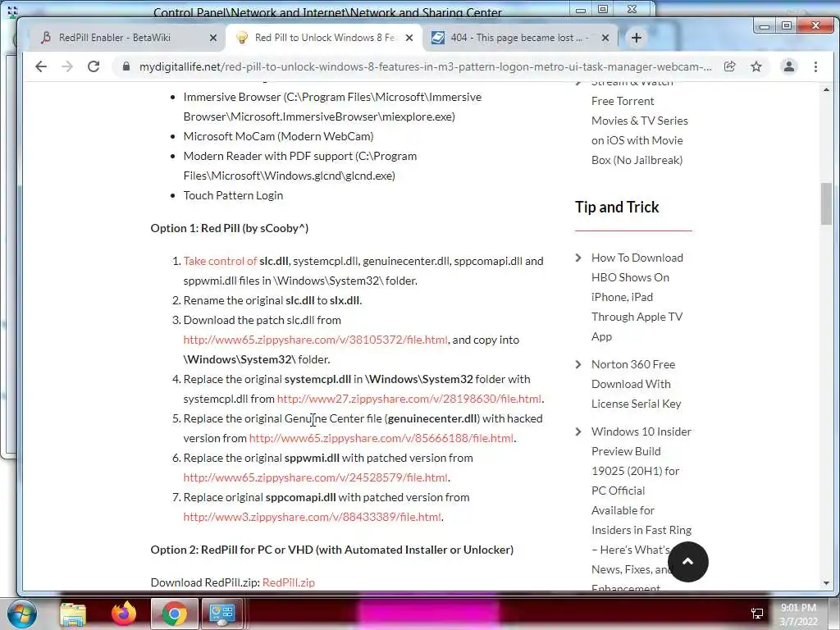The image size is (840, 630).
Task: Click chevron beside Windows 10 Insider article
Action: (578, 431)
